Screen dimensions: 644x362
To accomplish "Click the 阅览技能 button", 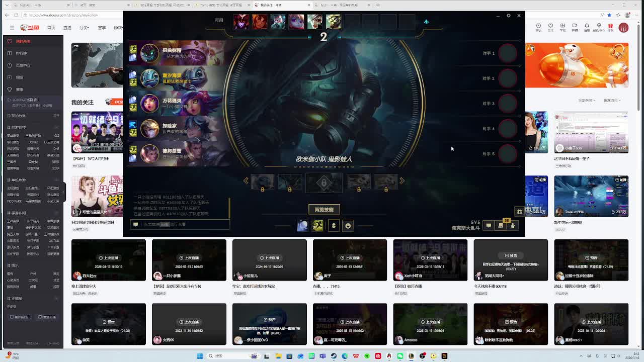I will click(324, 210).
